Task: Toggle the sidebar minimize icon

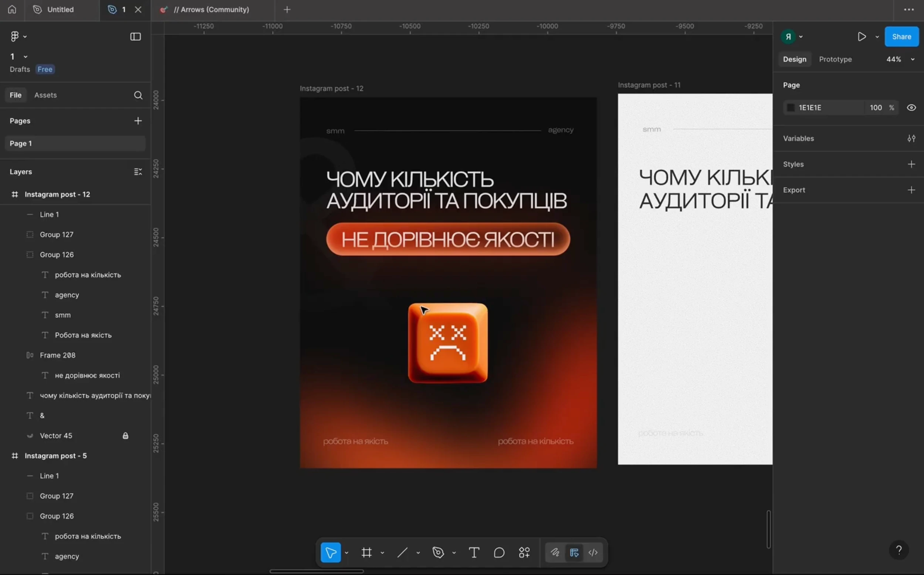Action: 135,37
